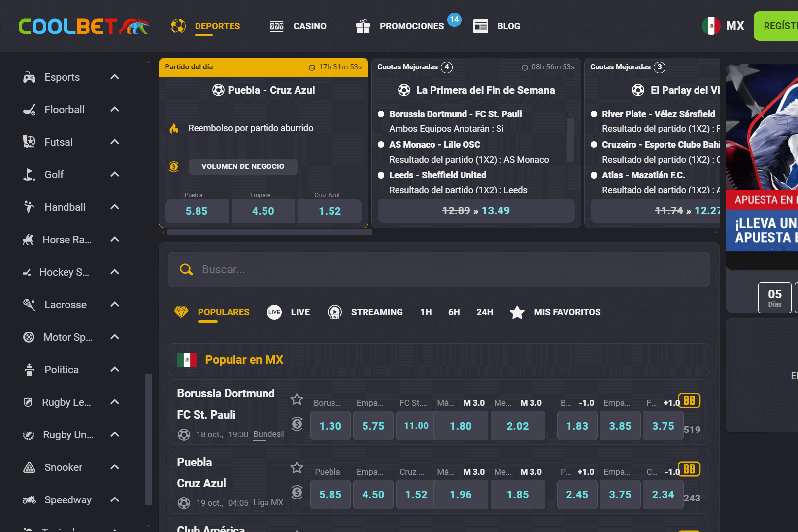Collapse the Snooker chevron
798x532 pixels.
point(115,467)
